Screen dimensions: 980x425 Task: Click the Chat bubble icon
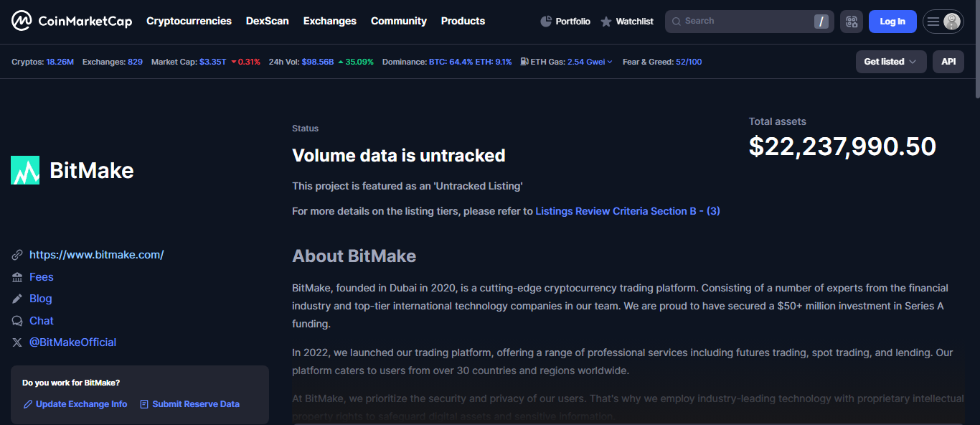point(17,321)
